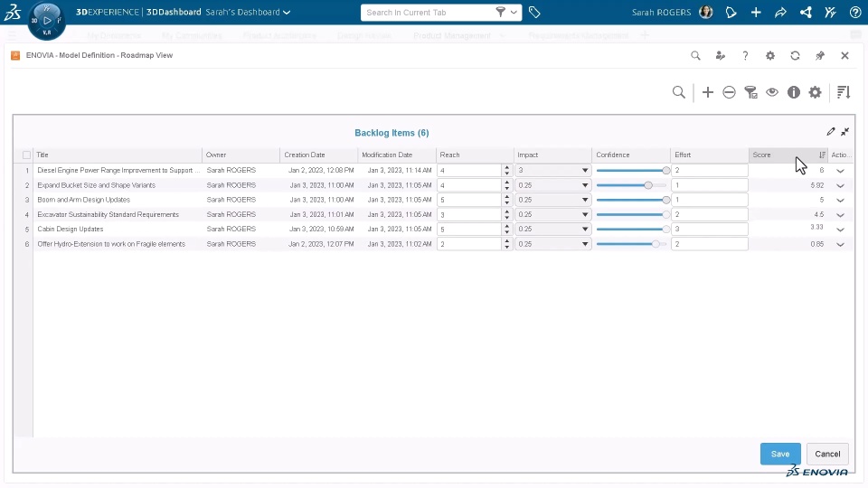Screen dimensions: 868x488
Task: Sort by Creation Date column header
Action: coord(319,155)
